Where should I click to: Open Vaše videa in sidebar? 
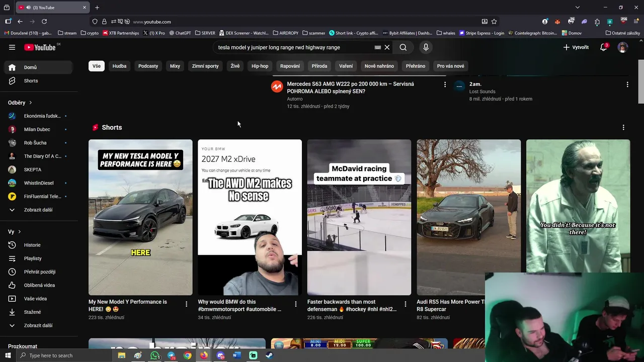point(39,299)
